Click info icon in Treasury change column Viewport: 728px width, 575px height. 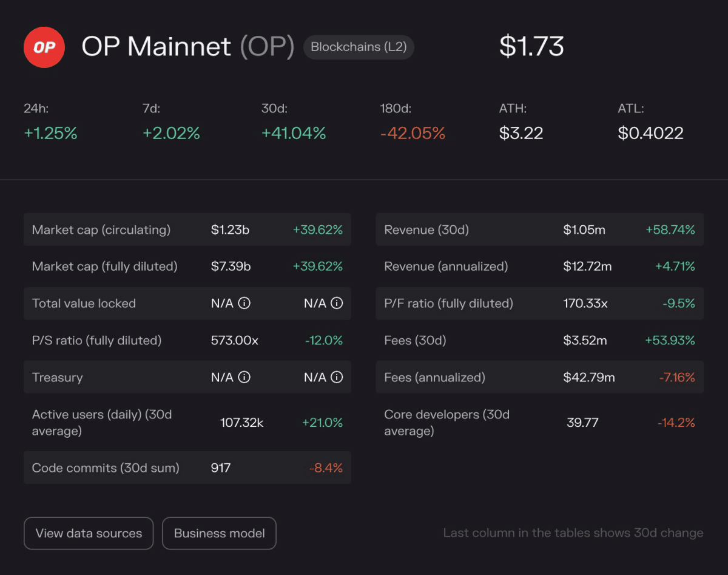[x=337, y=377]
